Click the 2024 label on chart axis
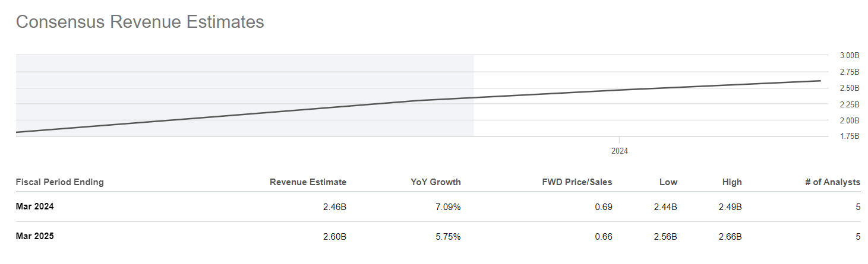 tap(619, 151)
